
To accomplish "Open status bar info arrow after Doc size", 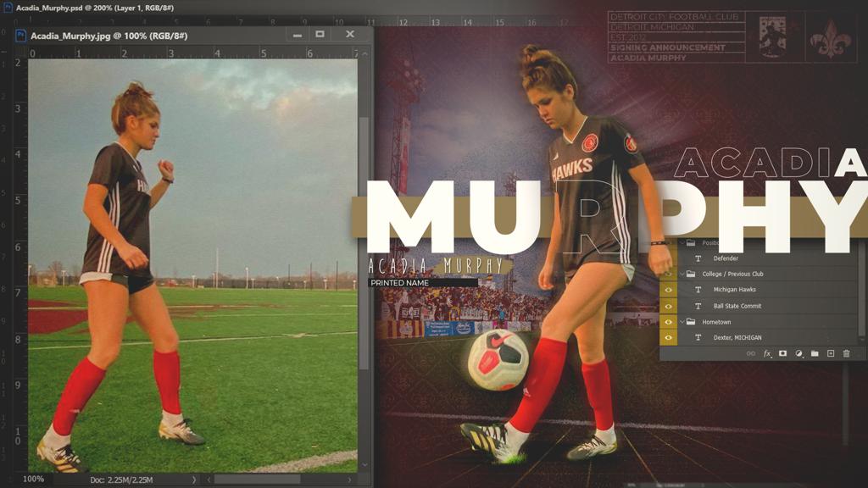I will pyautogui.click(x=194, y=480).
